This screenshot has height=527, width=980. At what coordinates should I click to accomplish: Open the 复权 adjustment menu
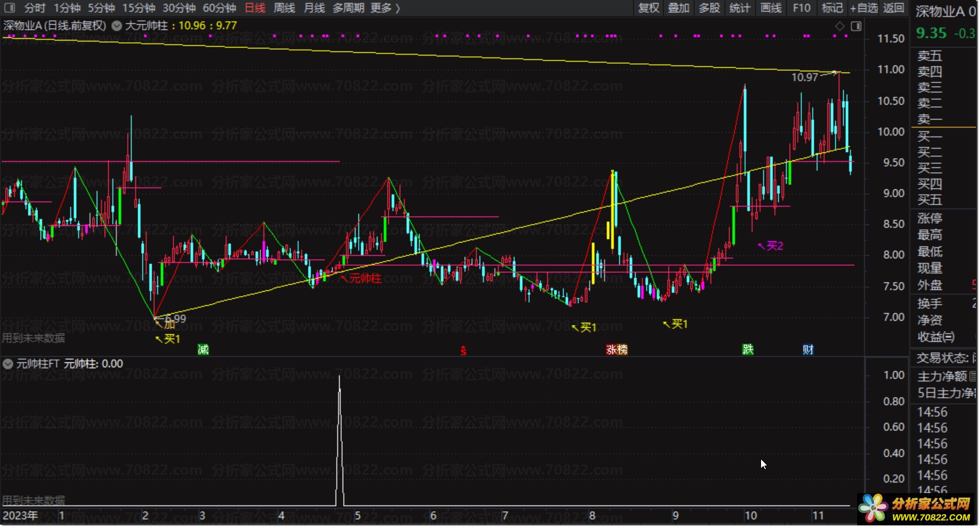point(649,8)
